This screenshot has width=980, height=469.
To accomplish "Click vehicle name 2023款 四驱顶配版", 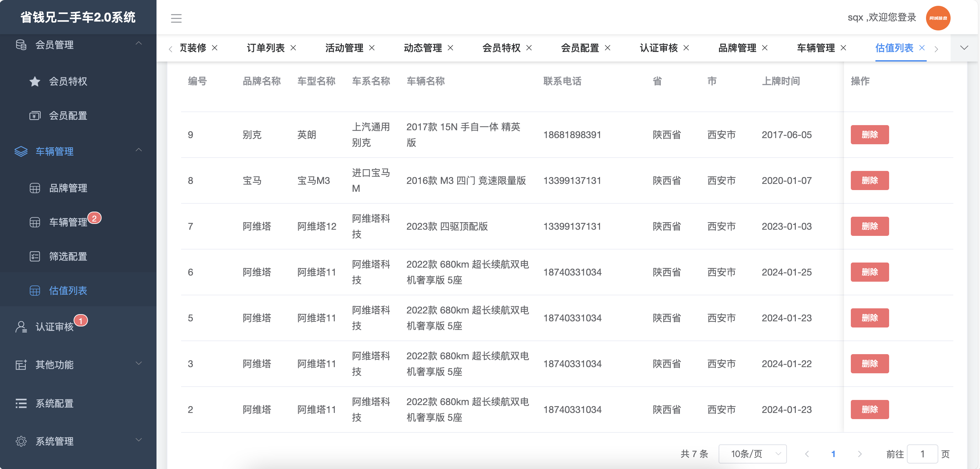I will (447, 226).
